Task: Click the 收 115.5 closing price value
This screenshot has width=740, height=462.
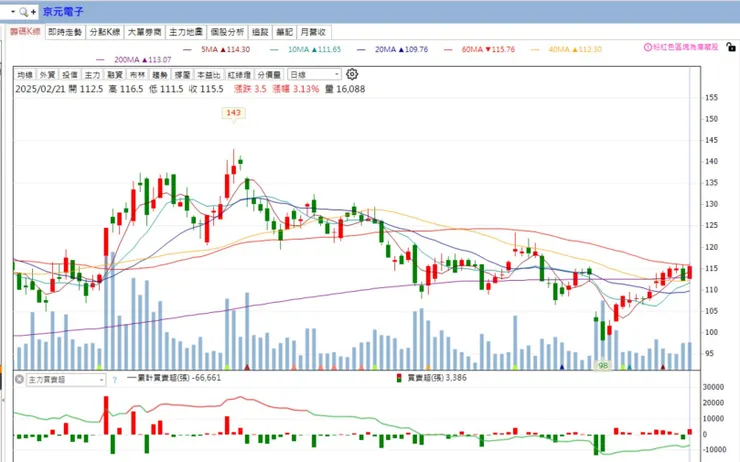Action: tap(206, 89)
